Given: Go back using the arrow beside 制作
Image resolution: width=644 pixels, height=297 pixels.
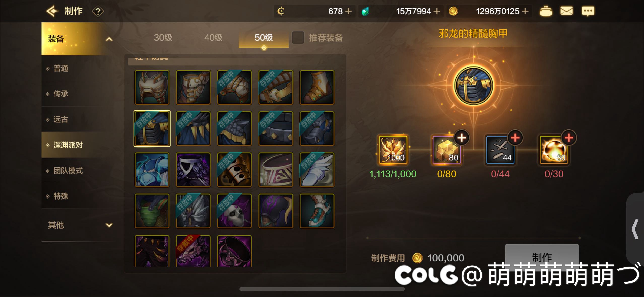Looking at the screenshot, I should (52, 11).
